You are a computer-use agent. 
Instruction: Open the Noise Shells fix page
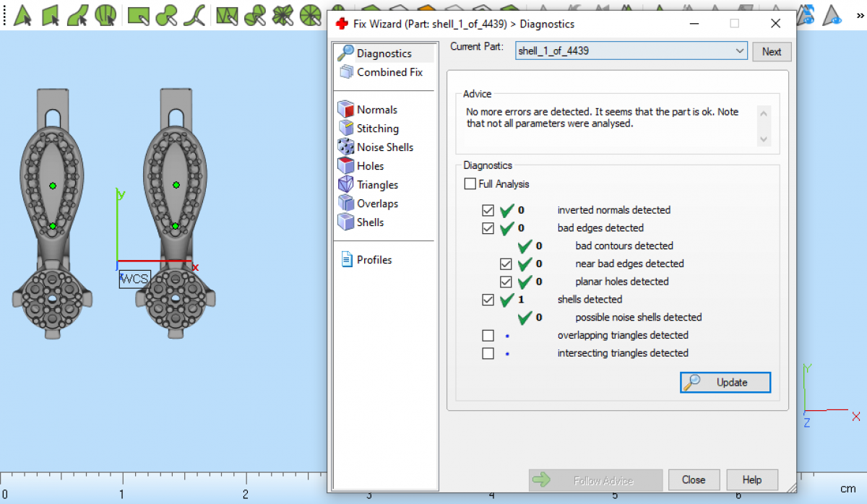(384, 147)
